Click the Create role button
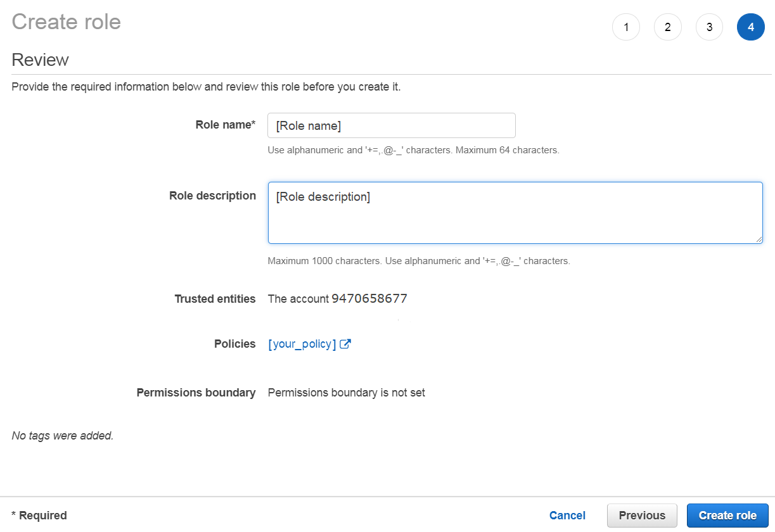The height and width of the screenshot is (532, 775). pos(727,515)
